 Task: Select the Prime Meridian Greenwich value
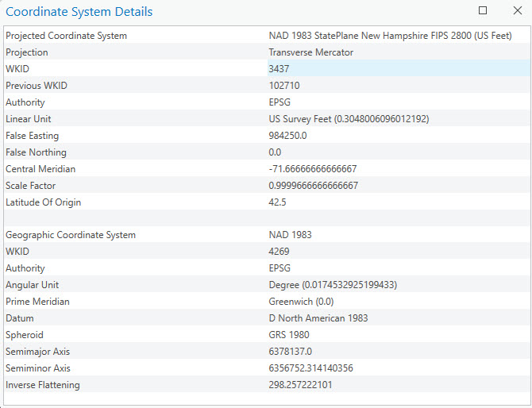(x=301, y=302)
